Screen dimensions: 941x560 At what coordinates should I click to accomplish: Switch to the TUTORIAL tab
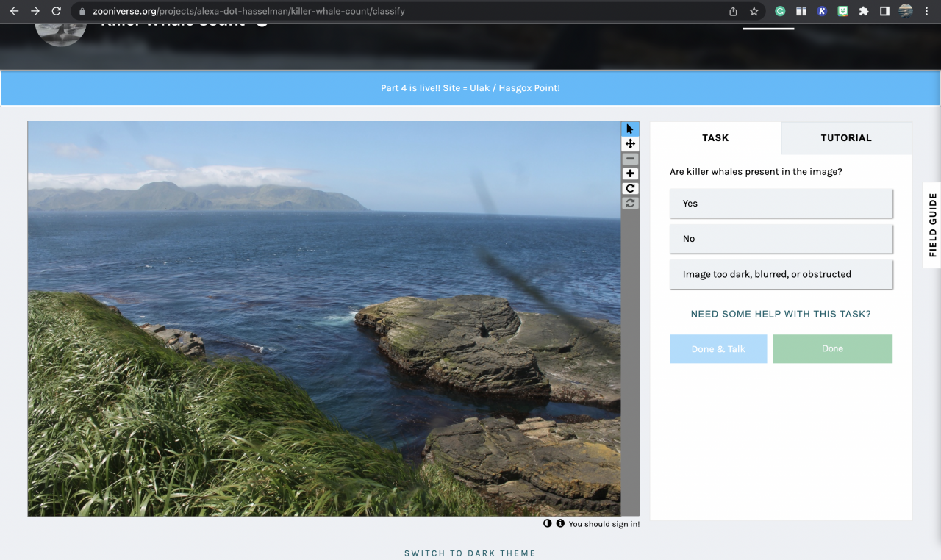tap(846, 138)
